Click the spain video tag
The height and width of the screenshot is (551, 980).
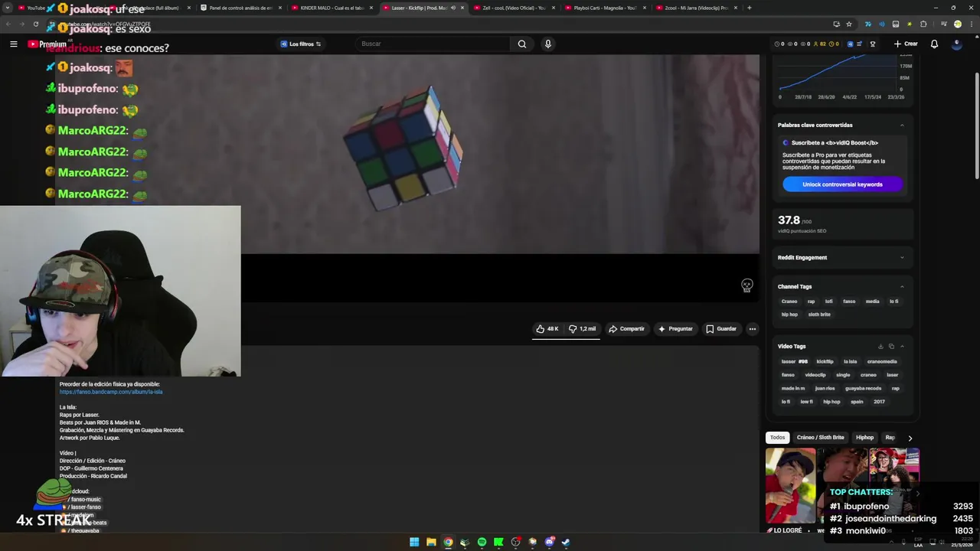[857, 402]
